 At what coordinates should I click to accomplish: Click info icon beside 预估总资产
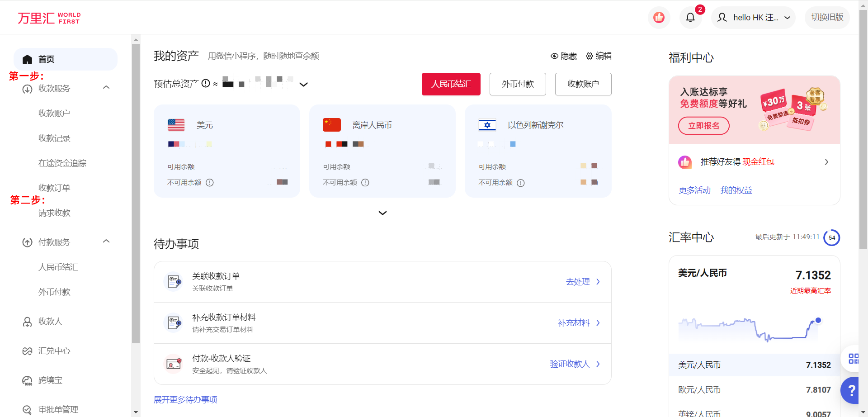[x=206, y=84]
